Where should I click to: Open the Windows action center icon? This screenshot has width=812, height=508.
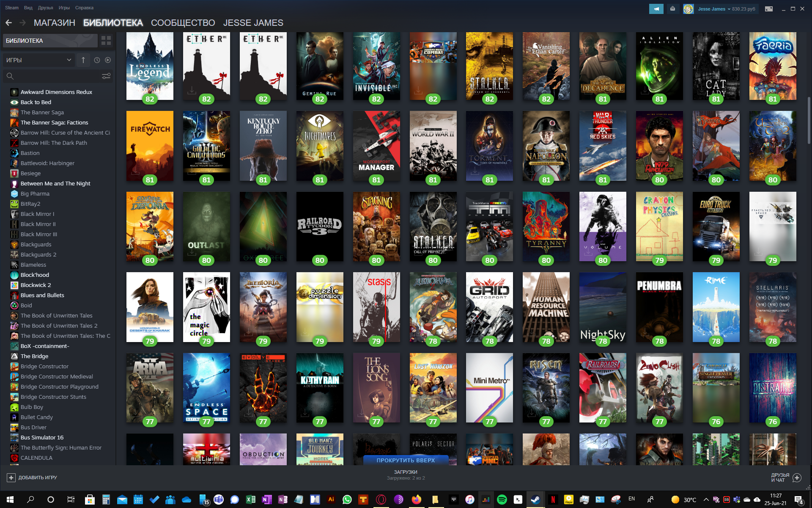pos(798,500)
